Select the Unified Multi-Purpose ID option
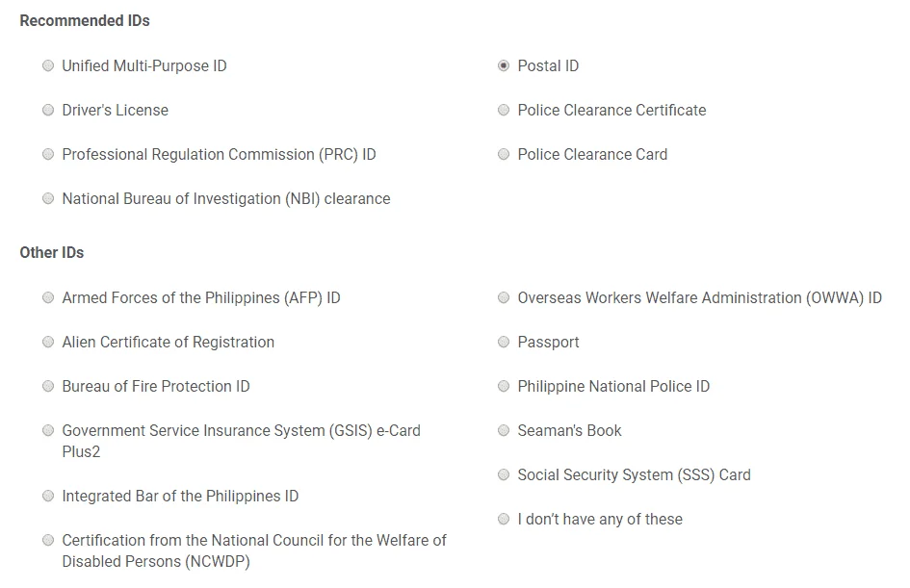The image size is (910, 588). [x=48, y=65]
